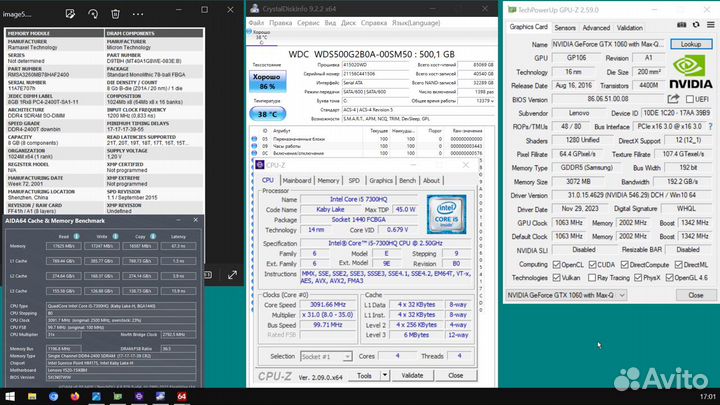Toggle the DirectCompute checkbox
The height and width of the screenshot is (405, 720).
624,264
